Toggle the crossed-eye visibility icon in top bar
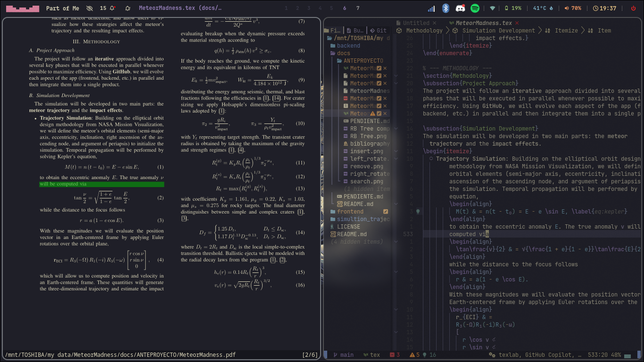644x362 pixels. (x=90, y=8)
